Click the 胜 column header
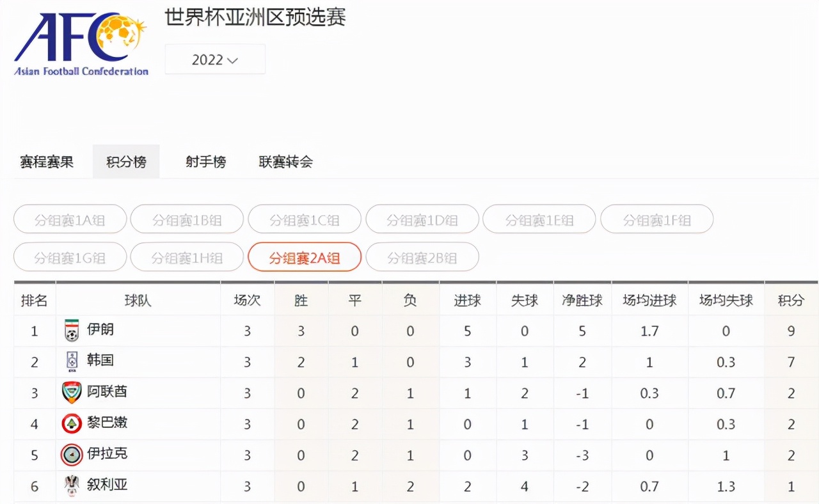The image size is (819, 504). pyautogui.click(x=301, y=300)
